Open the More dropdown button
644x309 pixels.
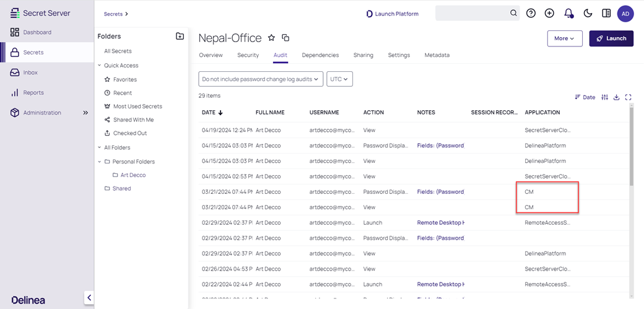(x=564, y=38)
